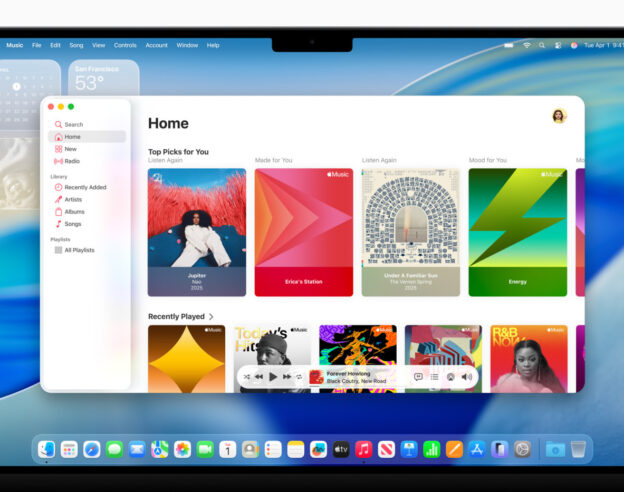Play the current song
The width and height of the screenshot is (624, 492).
tap(273, 377)
